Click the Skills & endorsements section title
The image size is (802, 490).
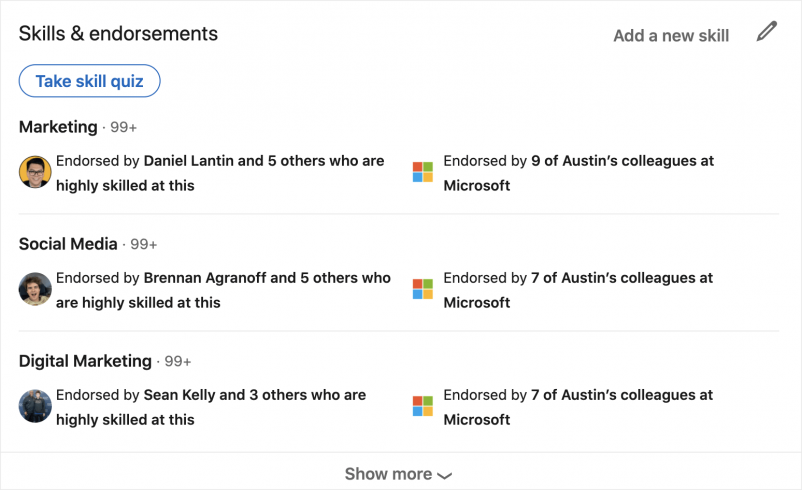coord(118,33)
